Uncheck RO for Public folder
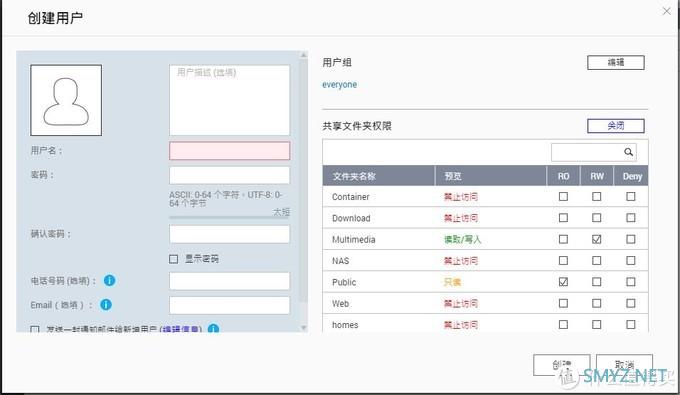The height and width of the screenshot is (395, 680). 563,282
